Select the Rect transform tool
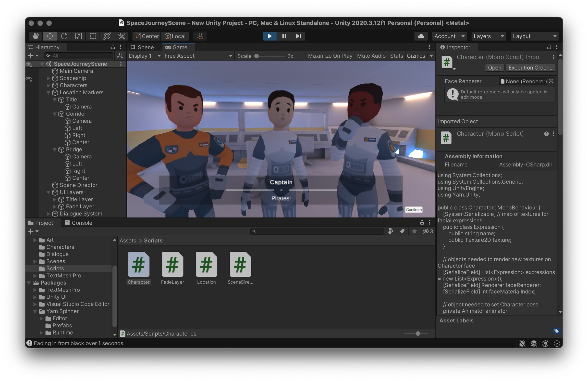Screen dimensions: 588x381 coord(93,36)
